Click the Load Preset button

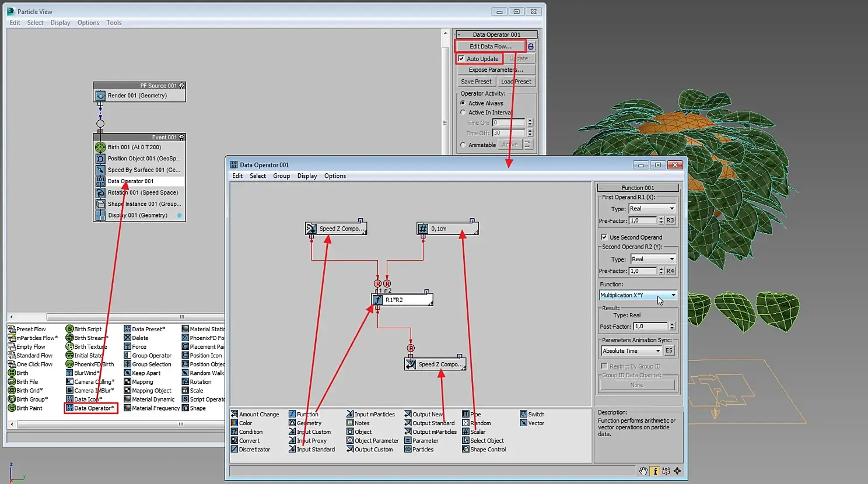point(516,82)
